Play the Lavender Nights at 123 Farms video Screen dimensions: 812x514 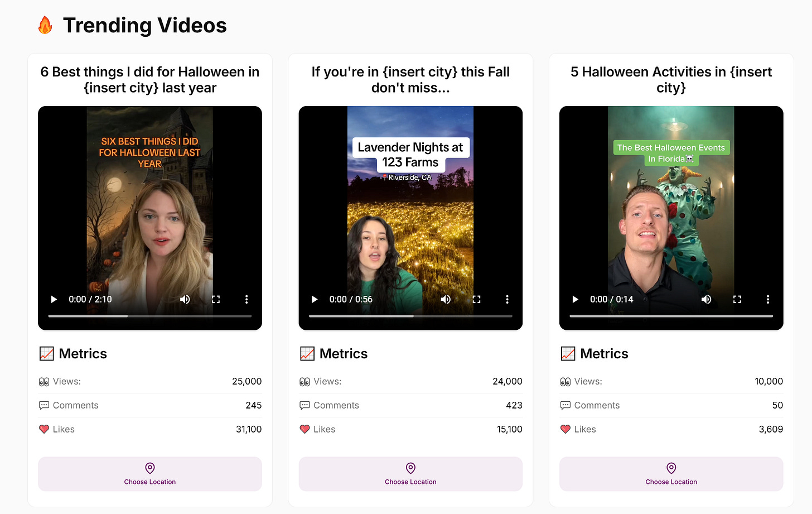[315, 299]
